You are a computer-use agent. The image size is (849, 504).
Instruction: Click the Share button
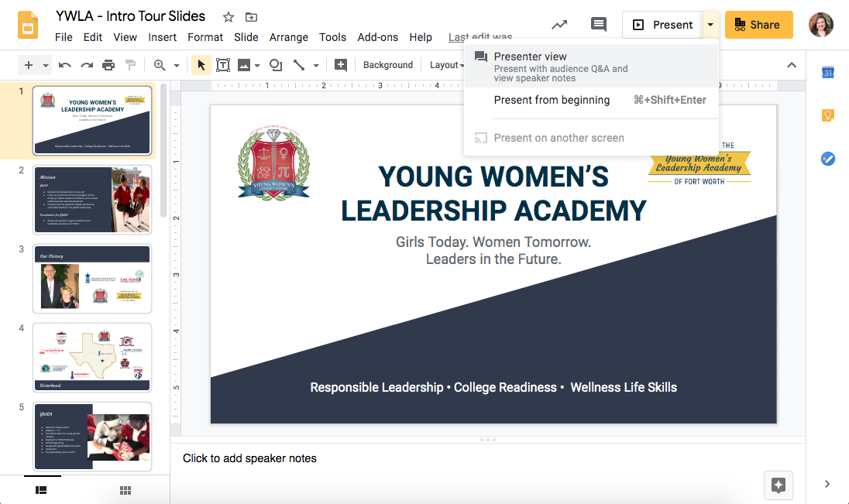point(758,25)
